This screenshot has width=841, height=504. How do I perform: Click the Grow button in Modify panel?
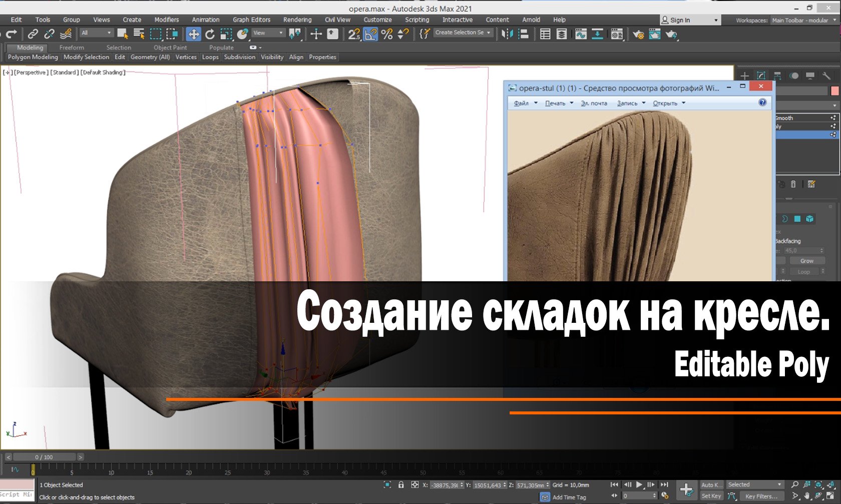coord(807,261)
